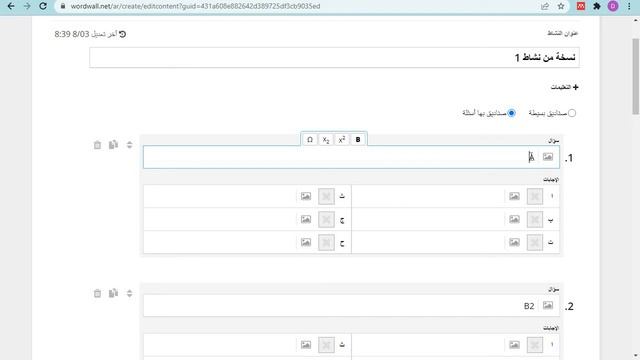Toggle correct mark for answer ث in question 1
This screenshot has height=360, width=640.
pyautogui.click(x=326, y=196)
